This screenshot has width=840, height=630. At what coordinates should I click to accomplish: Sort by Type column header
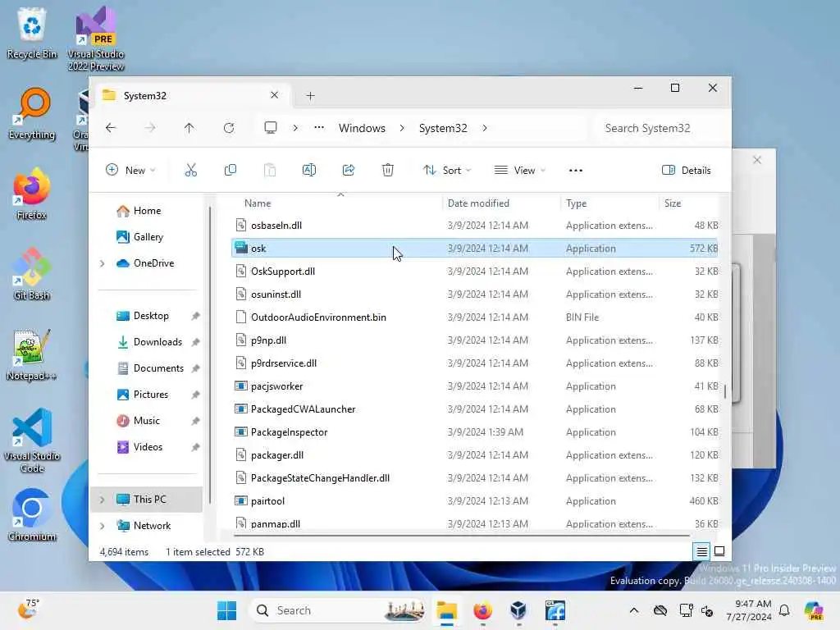click(x=577, y=203)
